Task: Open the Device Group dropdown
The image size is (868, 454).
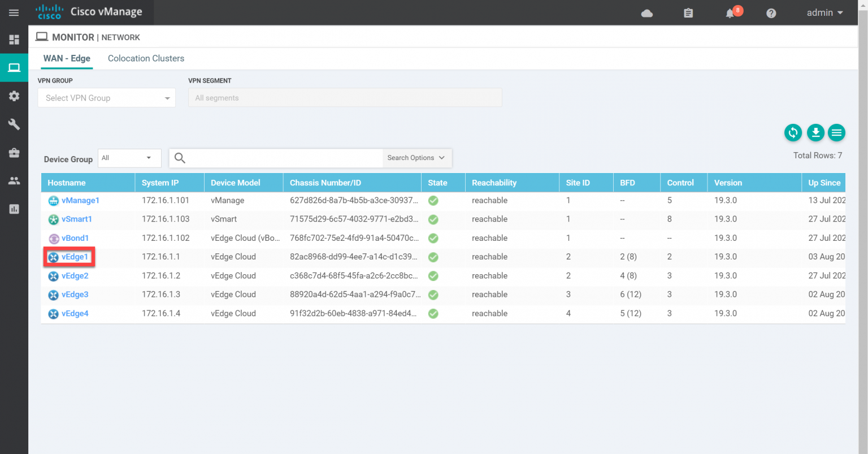Action: [129, 158]
